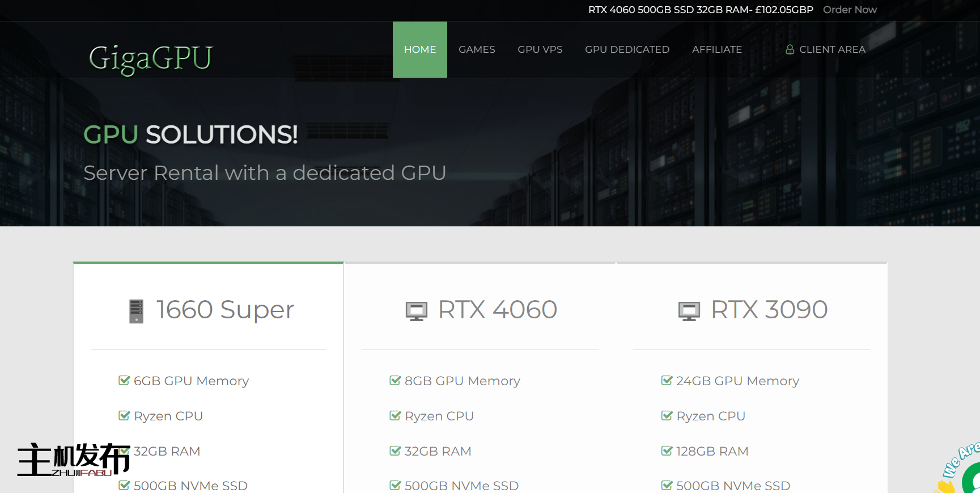Click check icon next to 24GB GPU Memory
This screenshot has width=980, height=493.
pyautogui.click(x=667, y=381)
